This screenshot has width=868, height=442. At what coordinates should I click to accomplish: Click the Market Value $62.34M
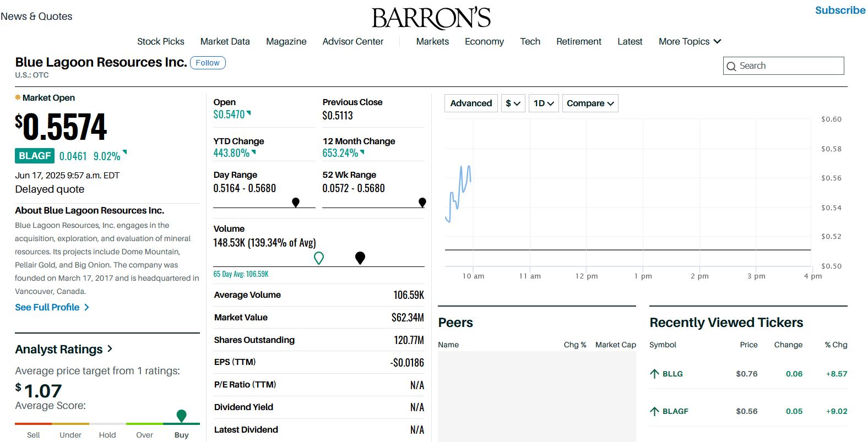click(x=408, y=318)
